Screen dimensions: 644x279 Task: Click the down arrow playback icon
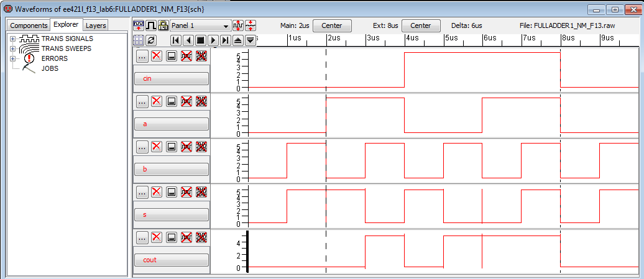250,40
